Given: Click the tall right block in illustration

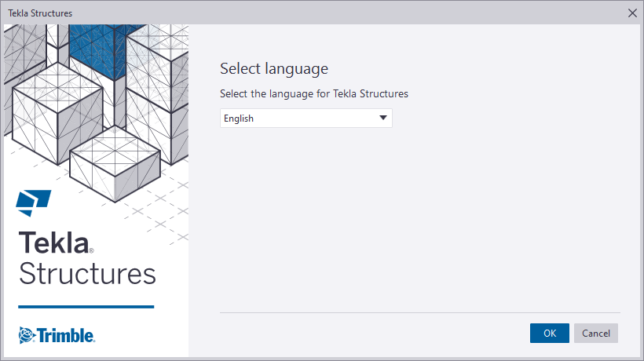Looking at the screenshot, I should (x=157, y=94).
